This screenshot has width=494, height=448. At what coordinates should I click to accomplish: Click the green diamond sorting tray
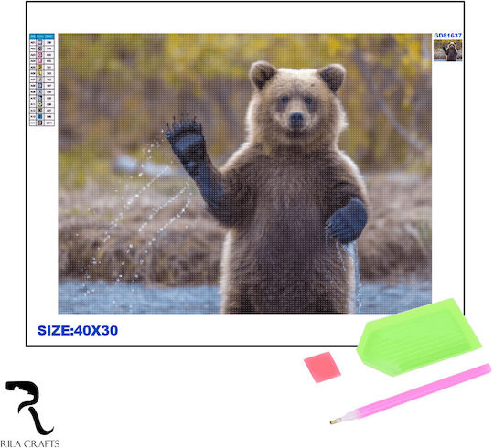pos(419,337)
